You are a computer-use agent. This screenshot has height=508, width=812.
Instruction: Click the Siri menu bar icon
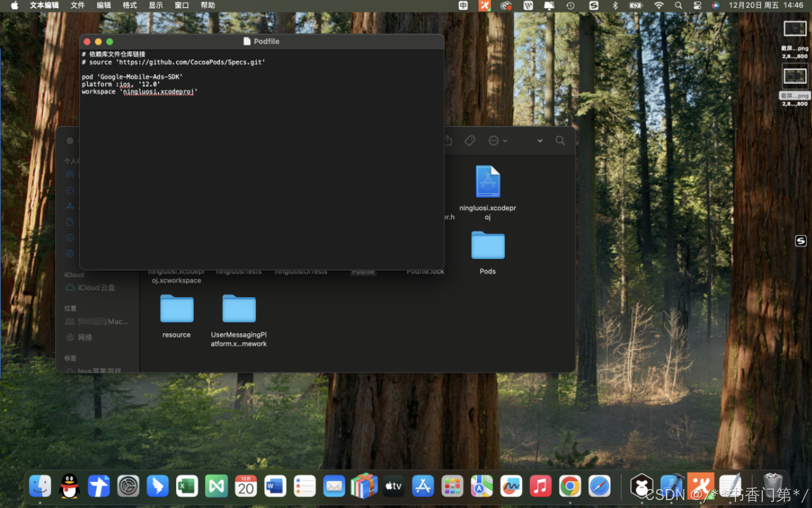(716, 5)
